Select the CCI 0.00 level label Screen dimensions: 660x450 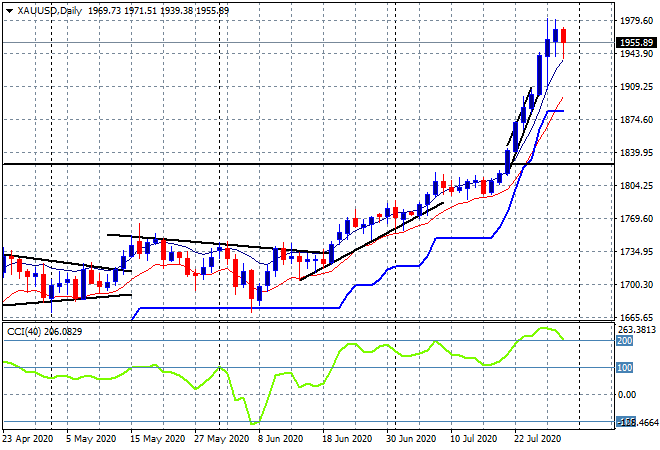click(627, 395)
